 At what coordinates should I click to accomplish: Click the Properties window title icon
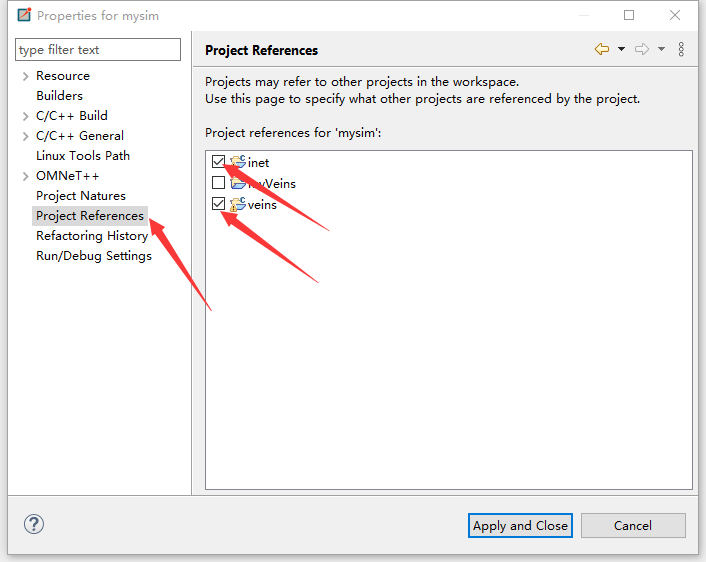pos(24,15)
